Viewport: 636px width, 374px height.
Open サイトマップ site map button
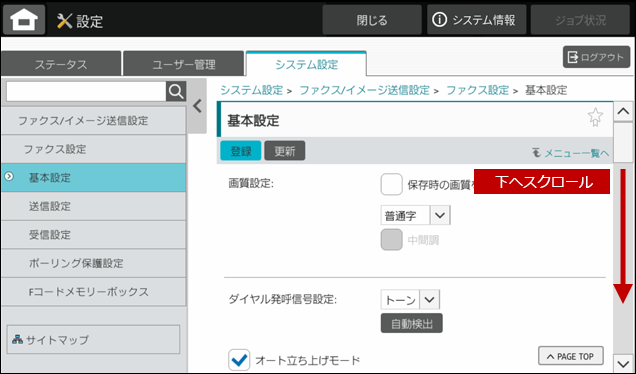93,340
